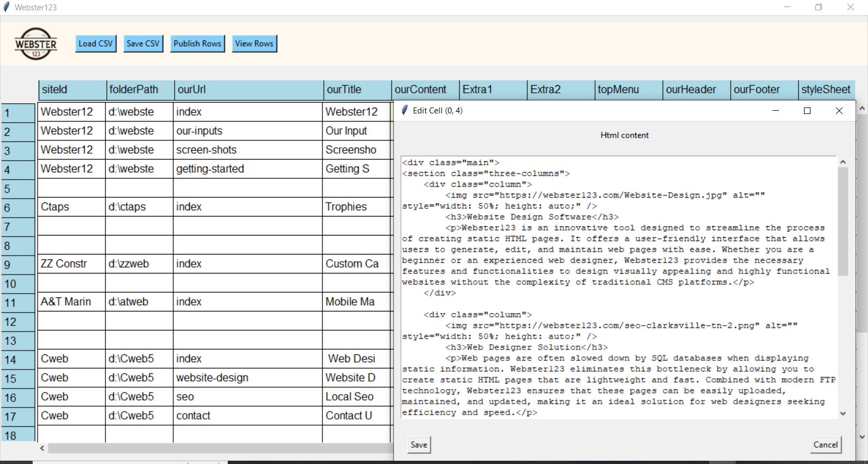Screen dimensions: 868x464
Task: Click the Webster 123 logo
Action: (x=36, y=44)
